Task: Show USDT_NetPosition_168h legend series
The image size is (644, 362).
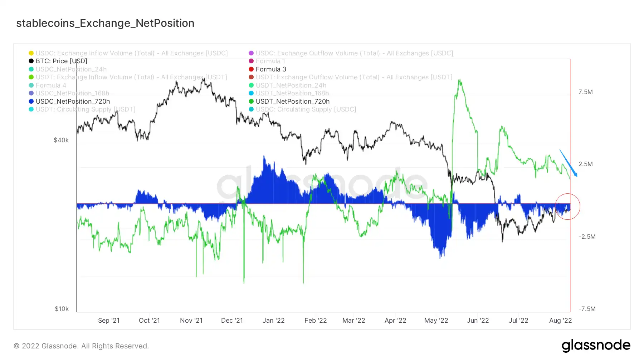Action: (289, 93)
